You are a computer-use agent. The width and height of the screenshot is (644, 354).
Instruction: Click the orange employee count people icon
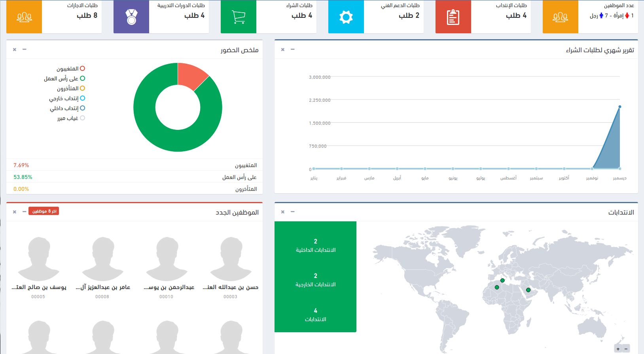pyautogui.click(x=560, y=17)
